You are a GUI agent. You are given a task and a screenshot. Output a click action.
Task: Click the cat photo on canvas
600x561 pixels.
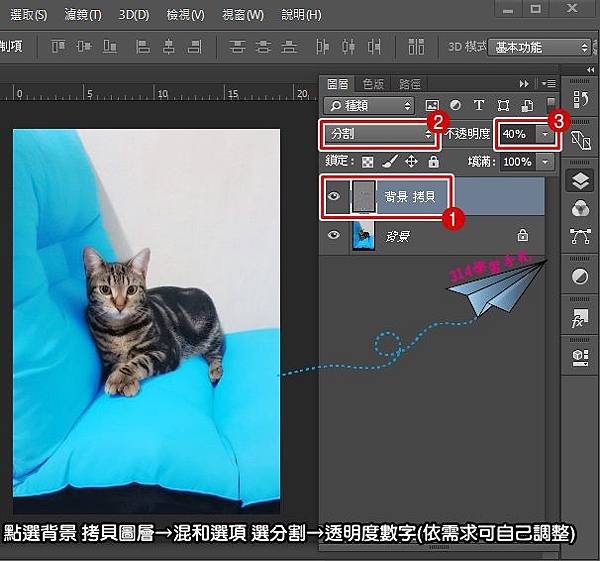click(x=147, y=321)
